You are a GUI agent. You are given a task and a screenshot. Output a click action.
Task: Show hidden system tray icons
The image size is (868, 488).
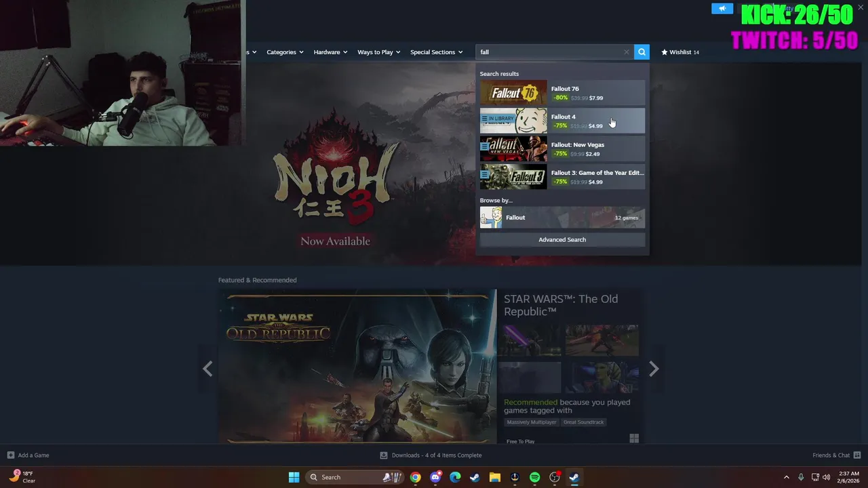tap(787, 477)
